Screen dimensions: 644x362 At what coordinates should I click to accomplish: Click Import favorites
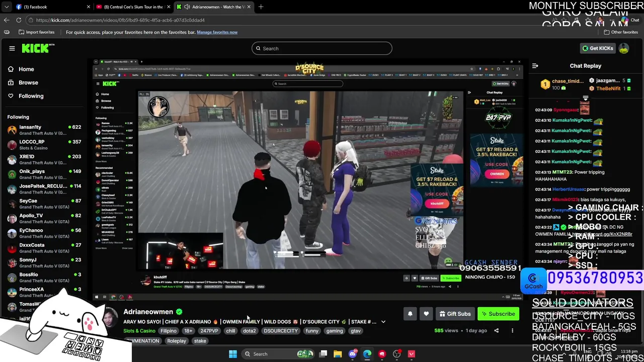pos(36,32)
